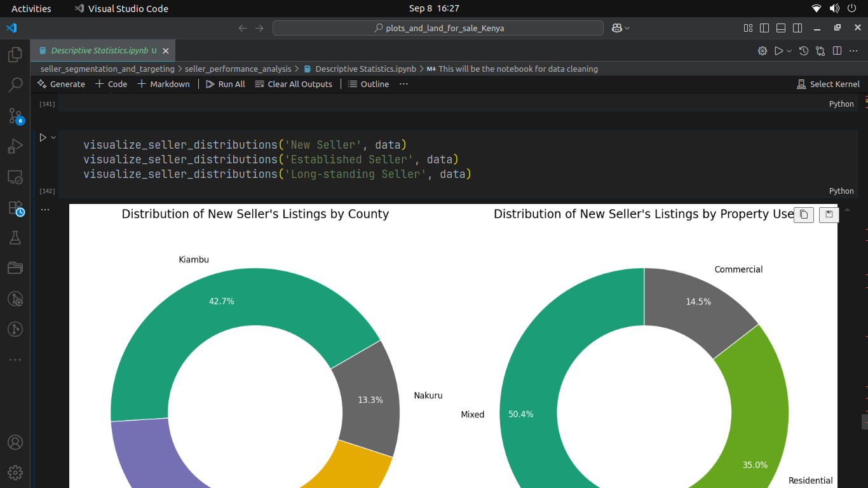Open the Extensions view icon
This screenshot has height=488, width=868.
click(x=15, y=208)
